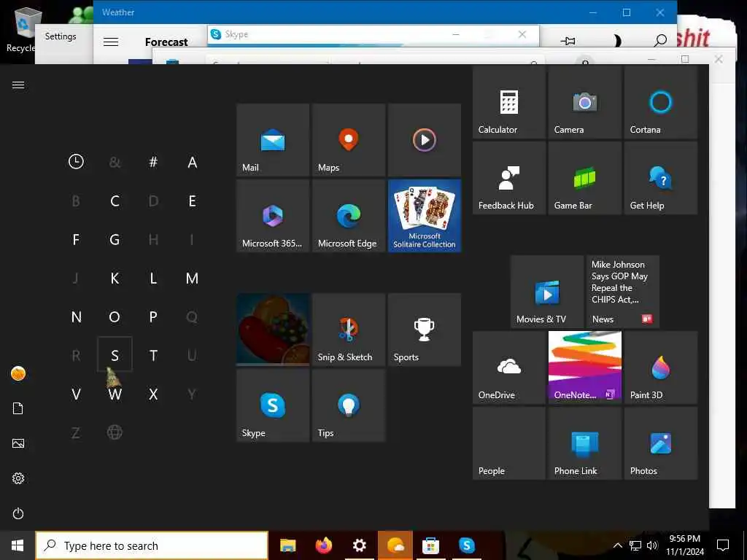Launch Movies & TV tile
Viewport: 747px width, 560px height.
point(547,292)
